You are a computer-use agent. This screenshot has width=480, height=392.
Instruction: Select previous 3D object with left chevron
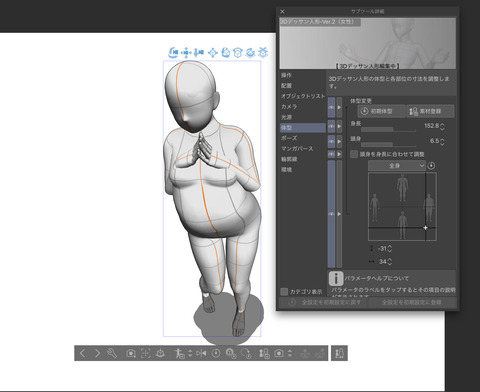[83, 353]
